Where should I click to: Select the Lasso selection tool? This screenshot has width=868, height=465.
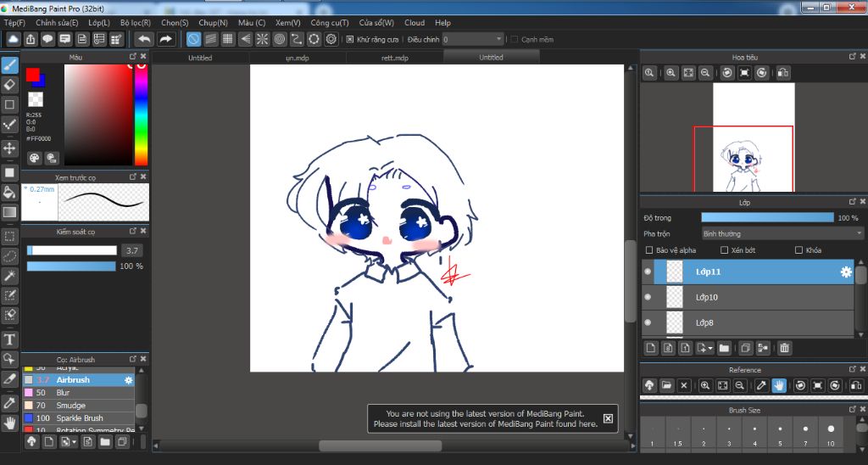[9, 256]
